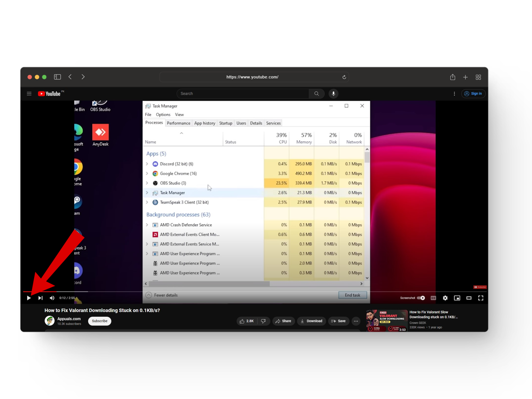Enter fullscreen mode
532x399 pixels.
[480, 298]
